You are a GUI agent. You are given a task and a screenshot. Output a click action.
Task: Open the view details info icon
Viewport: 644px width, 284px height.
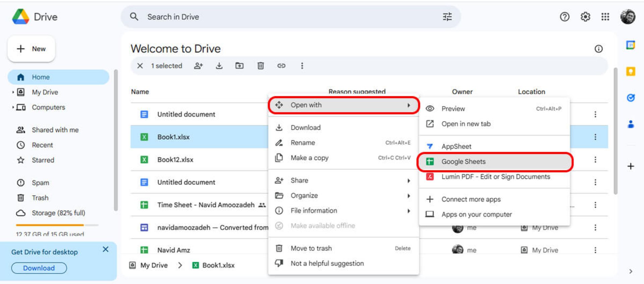click(x=598, y=49)
